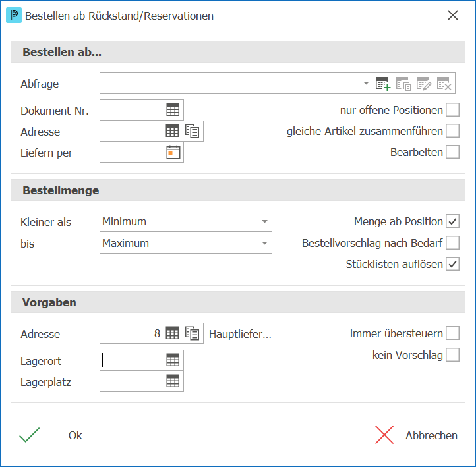Open the Lagerplatz lookup table icon
Image resolution: width=476 pixels, height=467 pixels.
click(173, 381)
